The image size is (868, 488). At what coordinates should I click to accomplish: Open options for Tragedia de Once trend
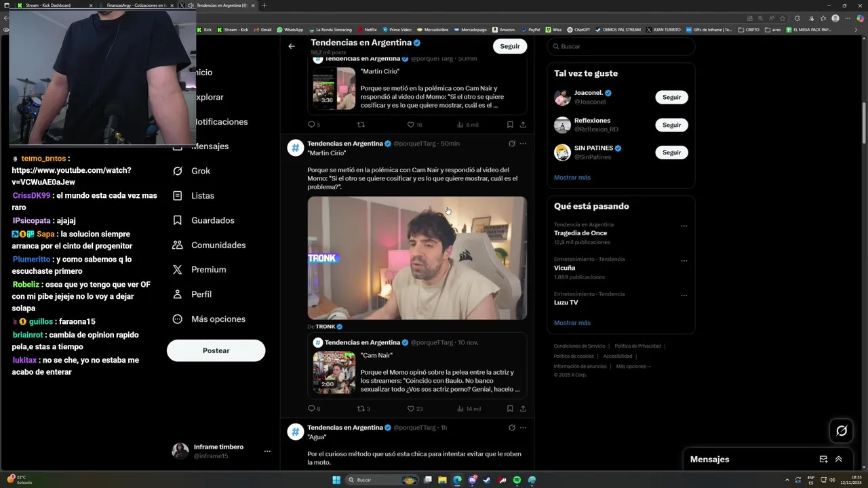pyautogui.click(x=684, y=226)
